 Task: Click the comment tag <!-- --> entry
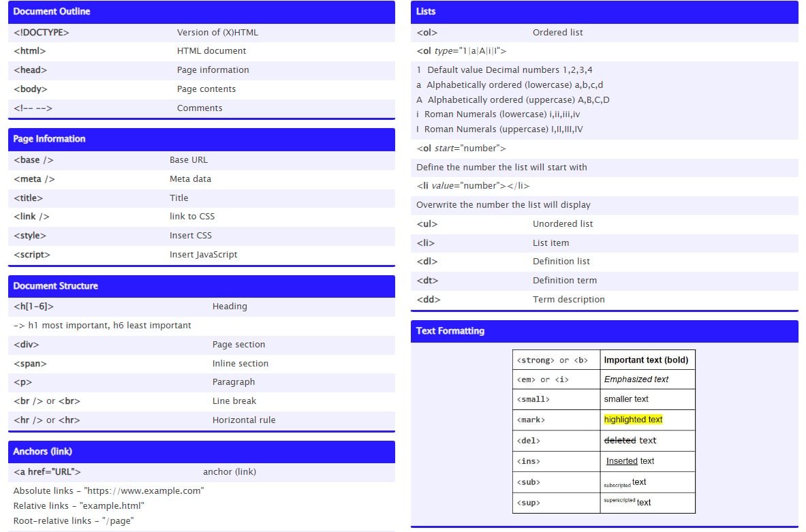[x=33, y=108]
